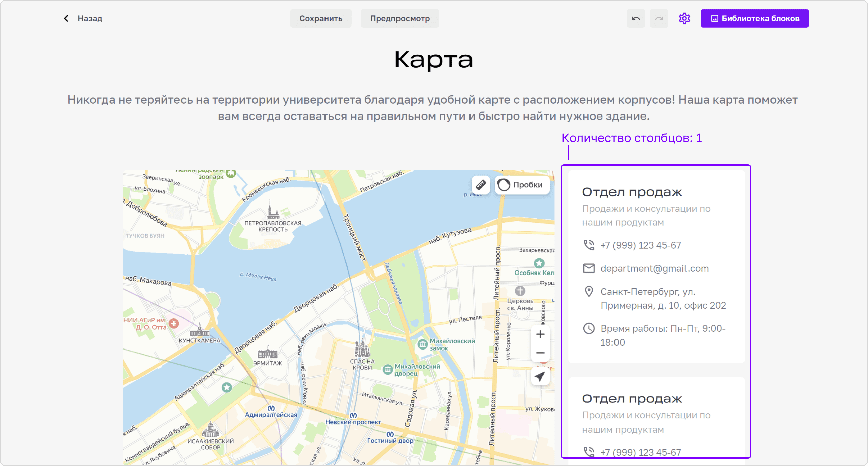
Task: Click Время работы hours text
Action: click(x=663, y=335)
